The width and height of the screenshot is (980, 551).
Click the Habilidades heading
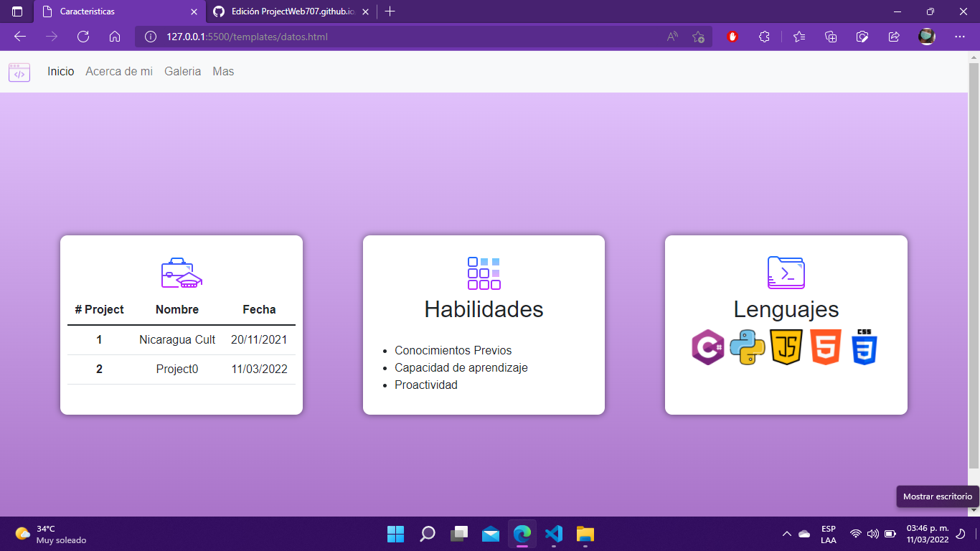[x=484, y=309]
